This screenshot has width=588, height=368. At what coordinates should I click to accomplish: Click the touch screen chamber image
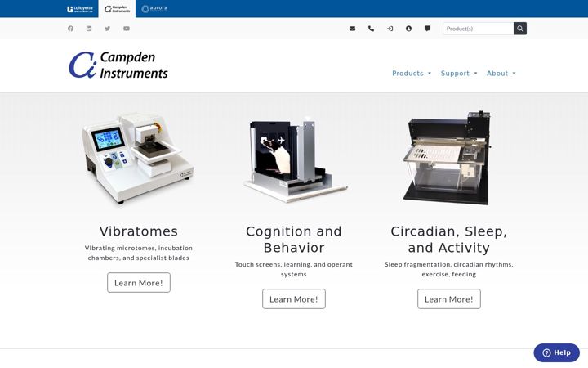pos(294,159)
